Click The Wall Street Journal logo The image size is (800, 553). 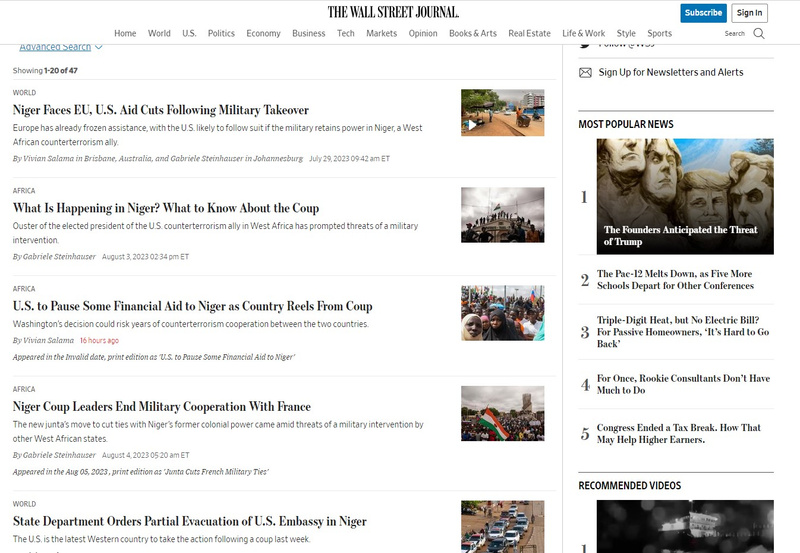(x=393, y=12)
